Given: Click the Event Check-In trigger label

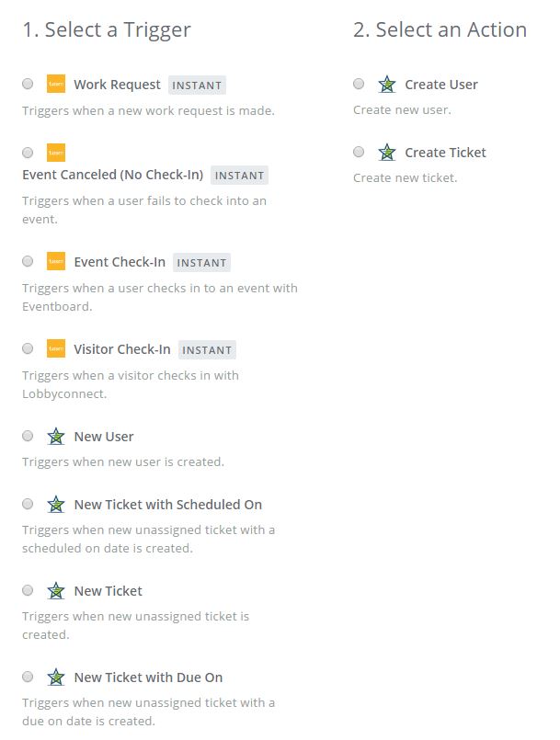Looking at the screenshot, I should (x=120, y=262).
